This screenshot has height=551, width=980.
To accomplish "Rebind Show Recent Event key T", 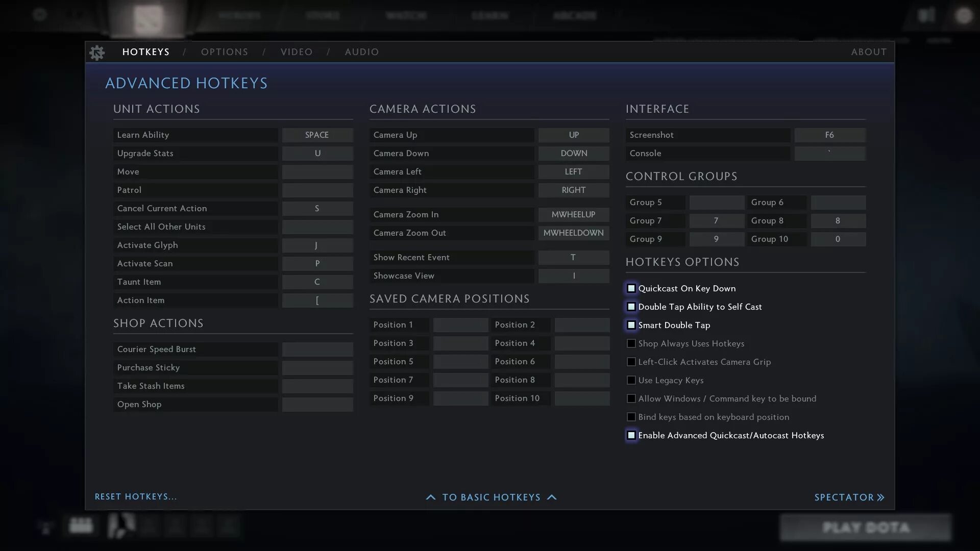I will 574,258.
